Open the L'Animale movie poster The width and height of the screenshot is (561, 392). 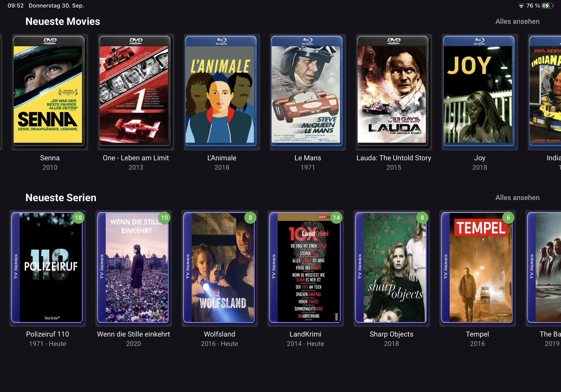pyautogui.click(x=222, y=92)
